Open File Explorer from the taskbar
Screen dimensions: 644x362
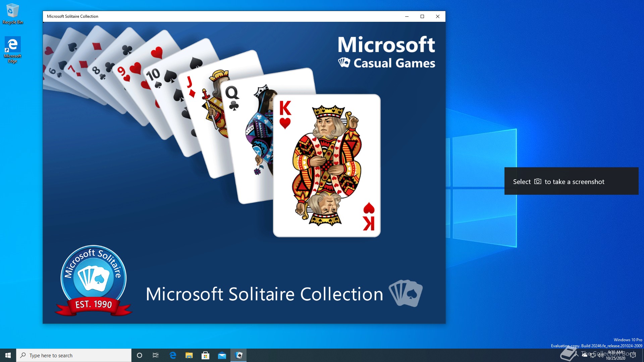(189, 355)
